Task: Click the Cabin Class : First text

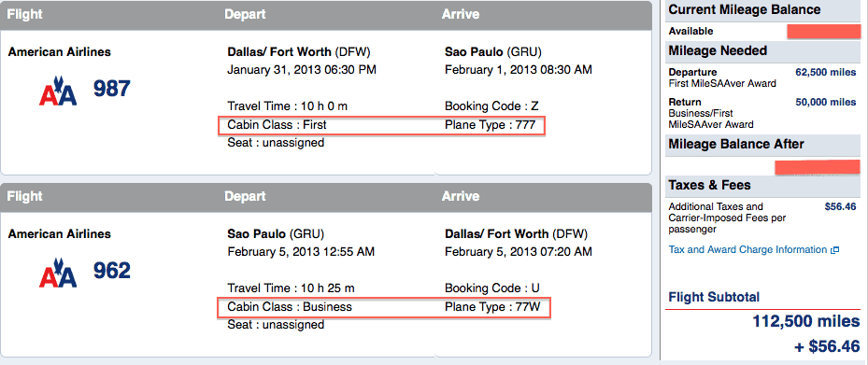Action: [277, 125]
